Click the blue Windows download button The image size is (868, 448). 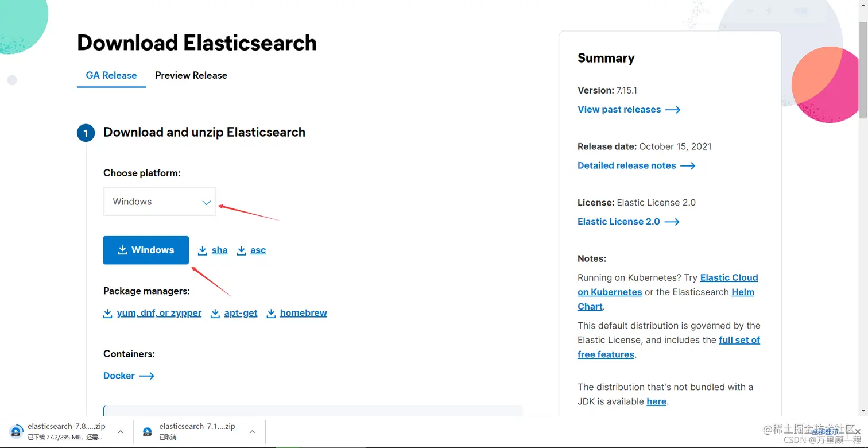146,250
